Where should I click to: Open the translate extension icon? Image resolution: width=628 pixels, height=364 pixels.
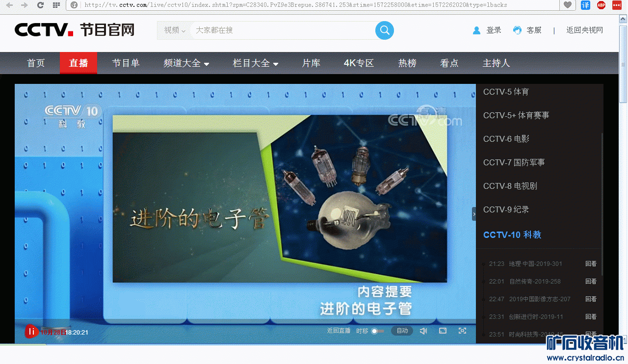[585, 5]
